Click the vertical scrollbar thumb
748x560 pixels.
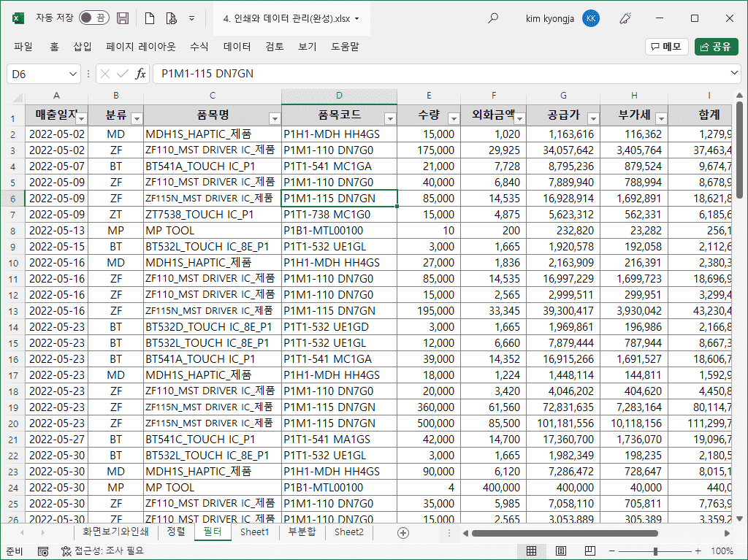(739, 150)
